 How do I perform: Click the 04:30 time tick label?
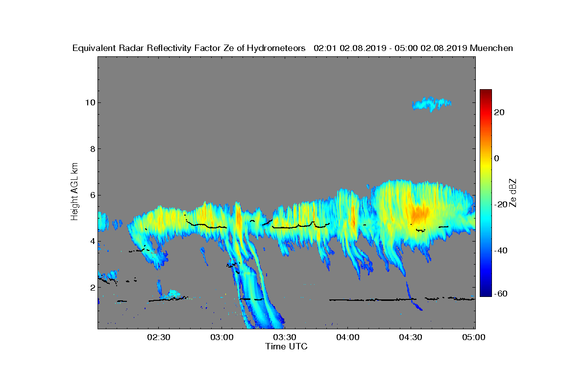(x=411, y=337)
